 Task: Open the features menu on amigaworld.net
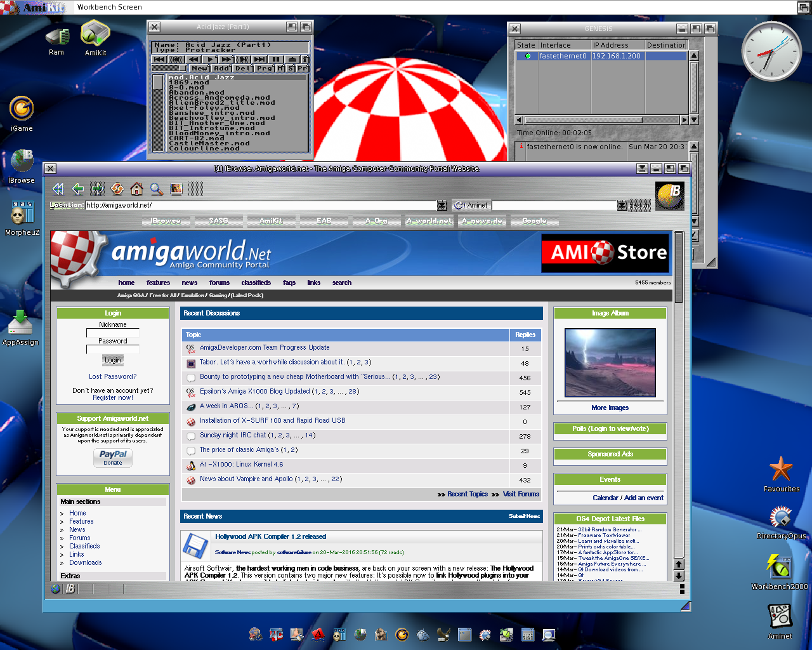click(x=158, y=282)
